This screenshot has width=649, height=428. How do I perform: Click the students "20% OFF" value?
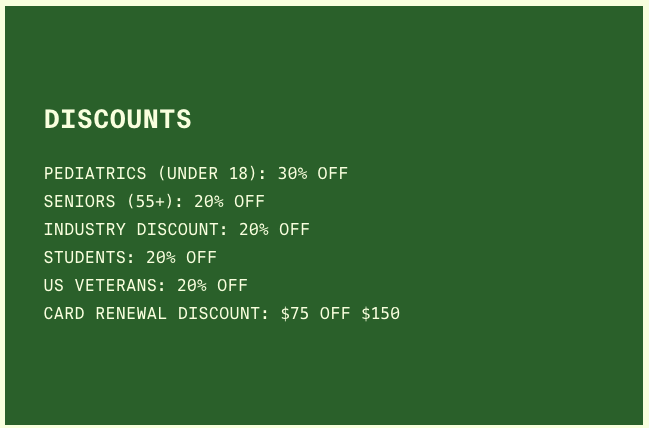(x=181, y=257)
